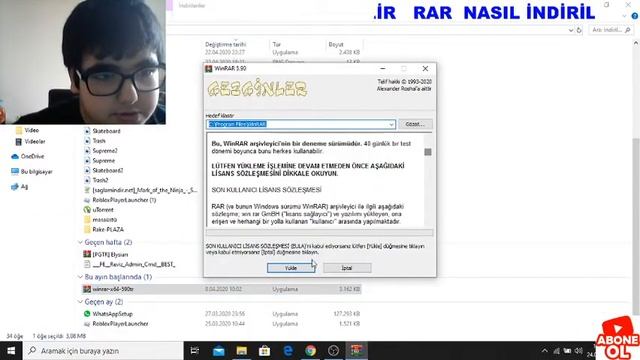Viewport: 640px width, 360px height.
Task: Sort by Boyut column header
Action: pyautogui.click(x=336, y=44)
